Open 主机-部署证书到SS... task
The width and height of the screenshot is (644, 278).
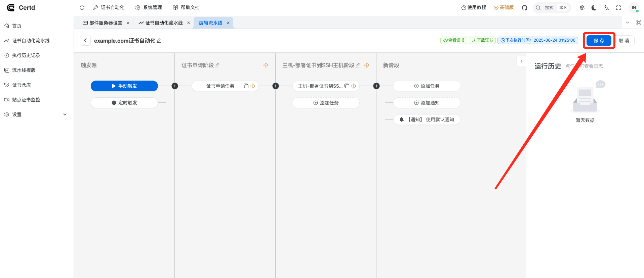[x=320, y=86]
